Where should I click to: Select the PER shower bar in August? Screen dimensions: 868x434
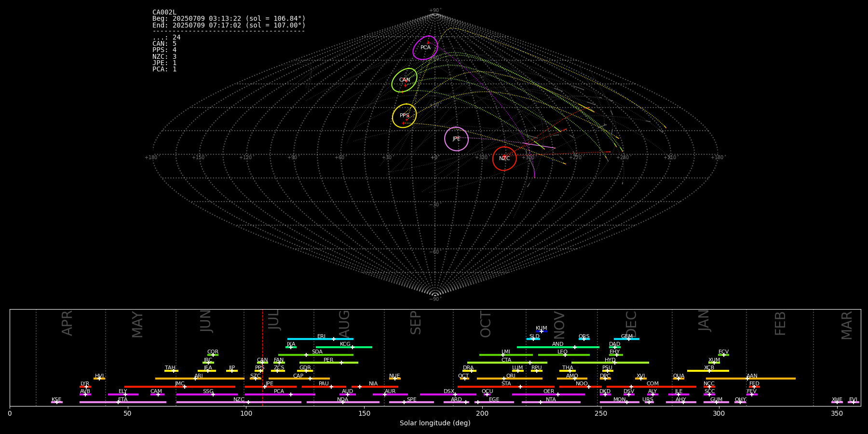point(329,363)
